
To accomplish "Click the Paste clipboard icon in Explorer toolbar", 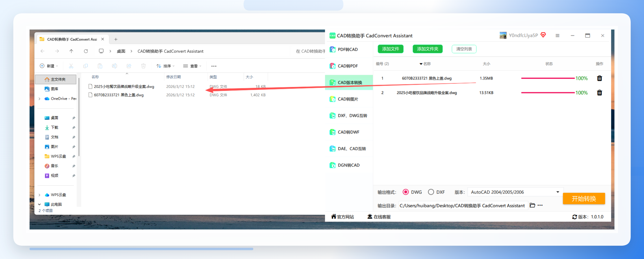I will [100, 66].
